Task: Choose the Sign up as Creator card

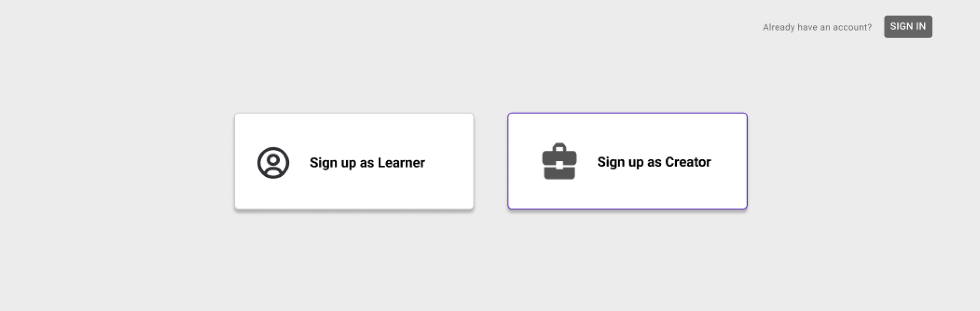Action: coord(627,161)
